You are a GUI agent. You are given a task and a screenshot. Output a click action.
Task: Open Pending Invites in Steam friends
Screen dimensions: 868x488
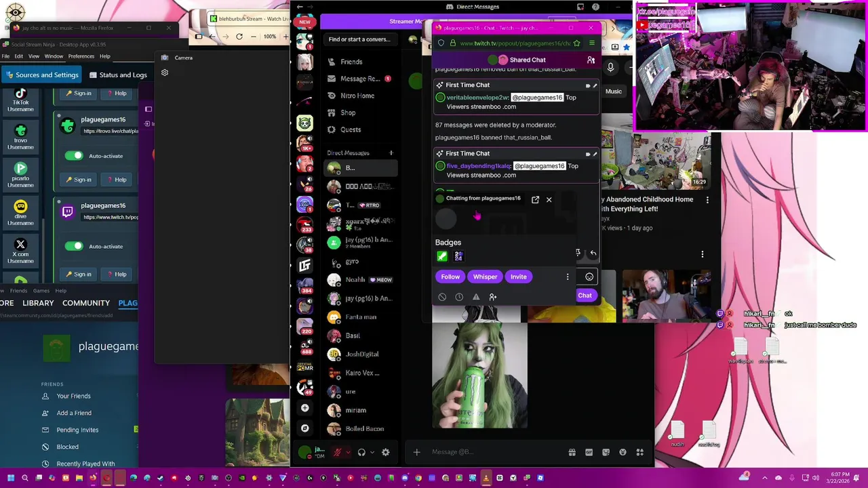click(77, 430)
